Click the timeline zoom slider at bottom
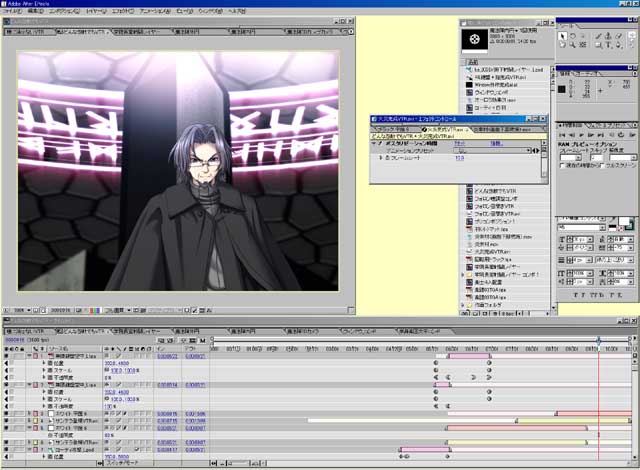 [238, 463]
